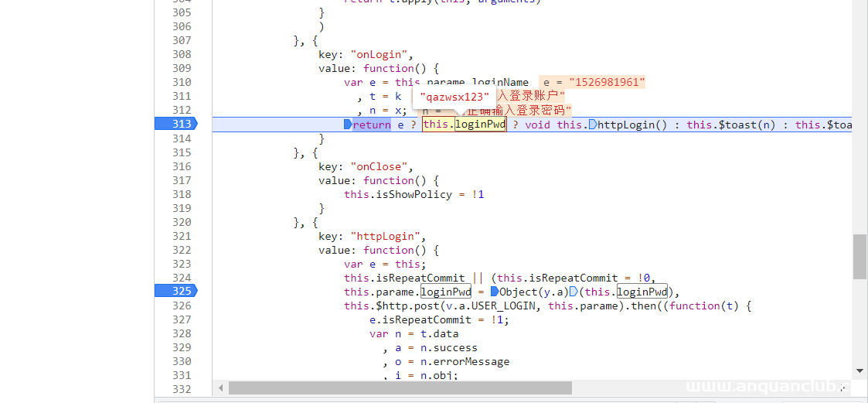This screenshot has height=403, width=868.
Task: Click the inline value e = "1526981961"
Action: pos(594,83)
